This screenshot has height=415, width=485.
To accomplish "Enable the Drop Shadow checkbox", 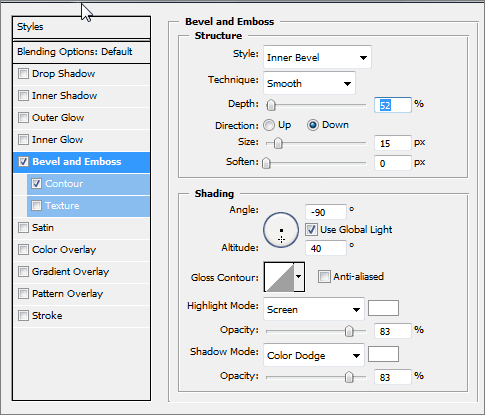I will [x=23, y=74].
